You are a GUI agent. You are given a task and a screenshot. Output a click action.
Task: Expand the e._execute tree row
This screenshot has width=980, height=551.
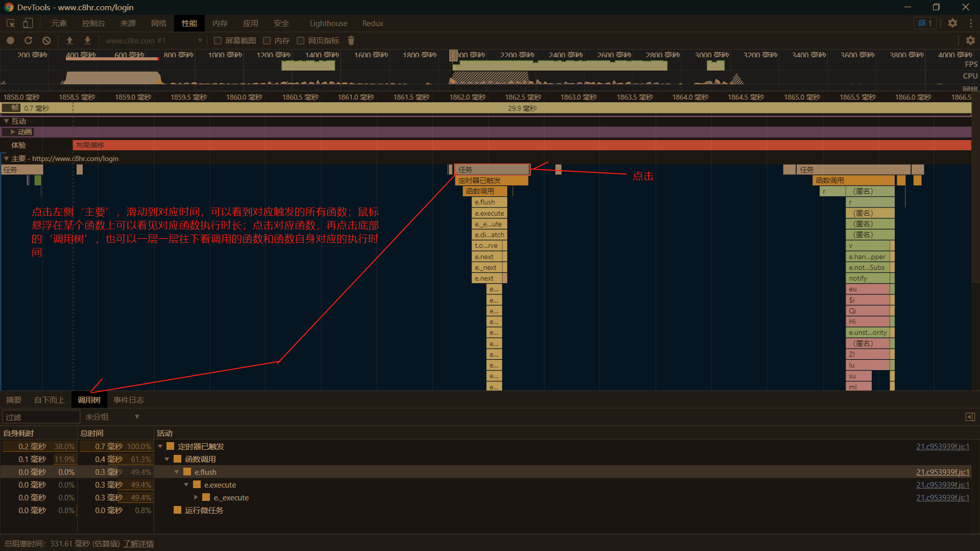(196, 497)
